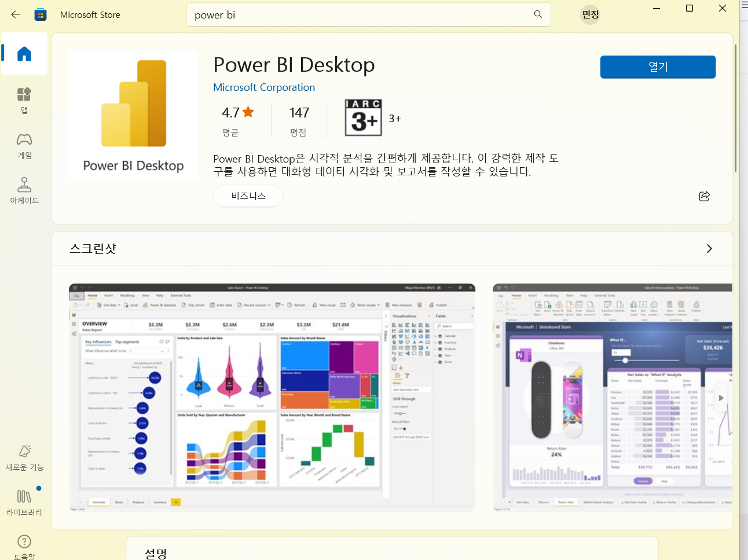This screenshot has height=560, width=748.
Task: Click the share icon on app card
Action: (705, 196)
